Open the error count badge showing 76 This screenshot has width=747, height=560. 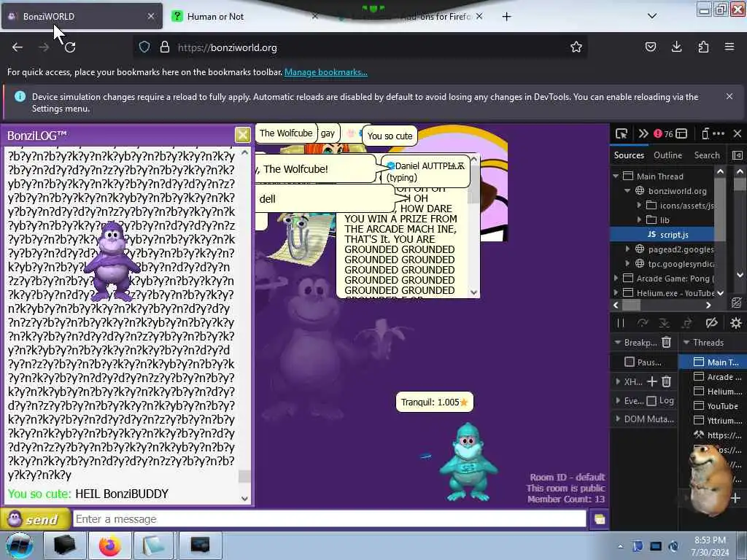[663, 134]
